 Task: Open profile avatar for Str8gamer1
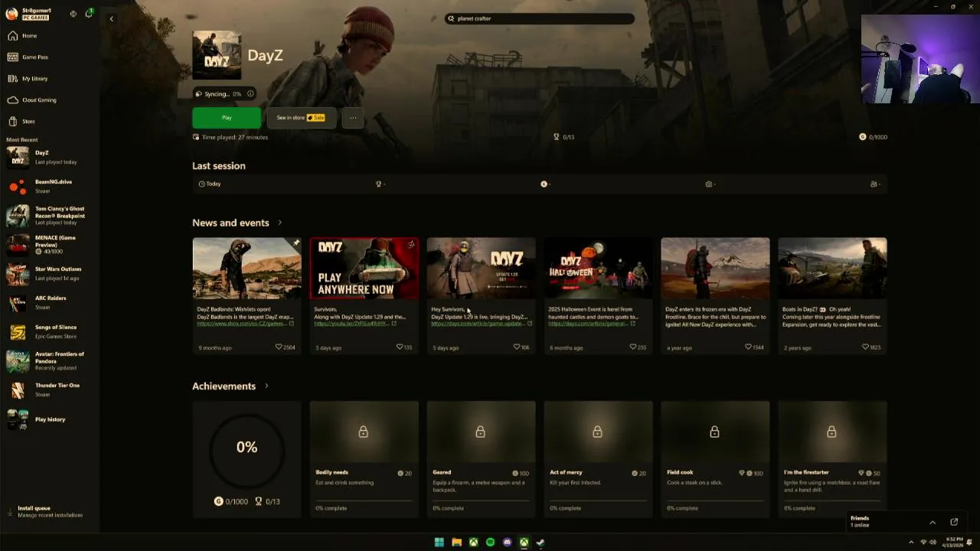coord(11,14)
